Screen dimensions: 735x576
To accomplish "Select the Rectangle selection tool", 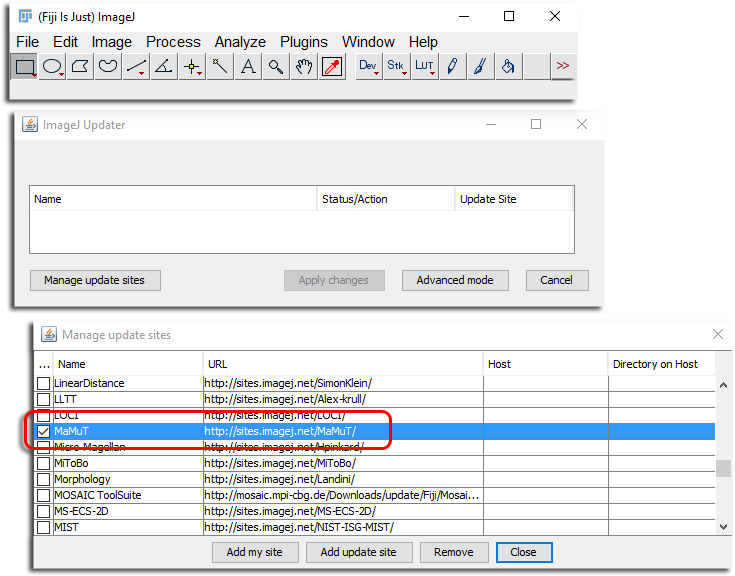I will (24, 67).
